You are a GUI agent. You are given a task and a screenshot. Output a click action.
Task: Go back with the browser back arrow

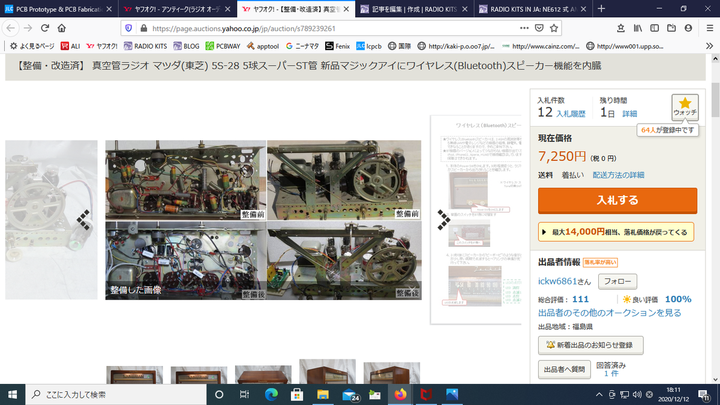tap(11, 28)
